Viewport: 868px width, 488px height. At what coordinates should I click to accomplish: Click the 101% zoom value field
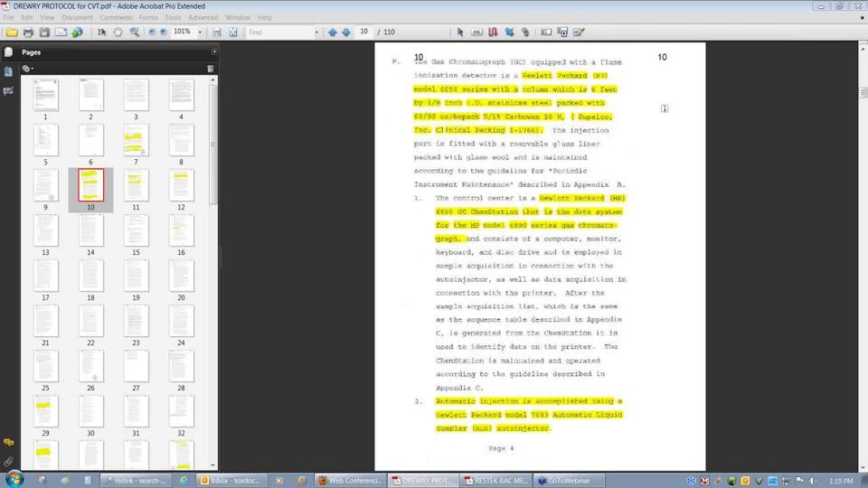tap(183, 33)
